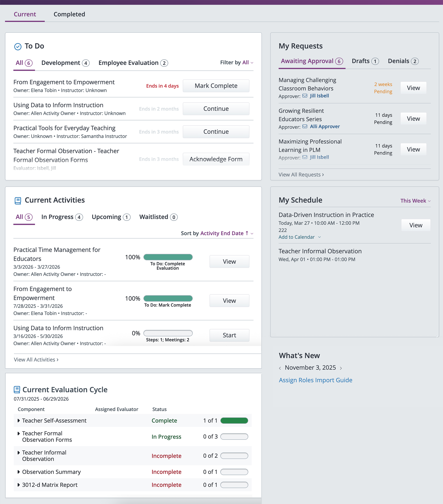The height and width of the screenshot is (504, 443).
Task: Click the To Do checkmark icon
Action: [x=18, y=46]
